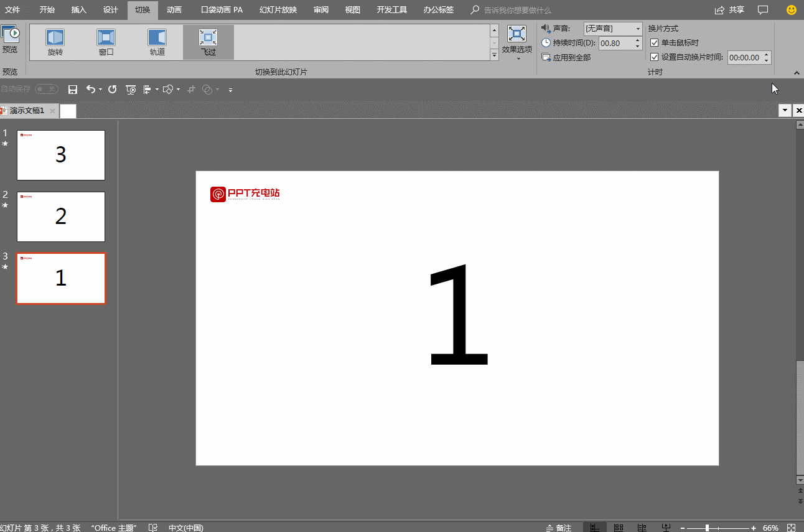This screenshot has width=804, height=532.
Task: Select the 轨道 transition effect
Action: click(x=157, y=42)
